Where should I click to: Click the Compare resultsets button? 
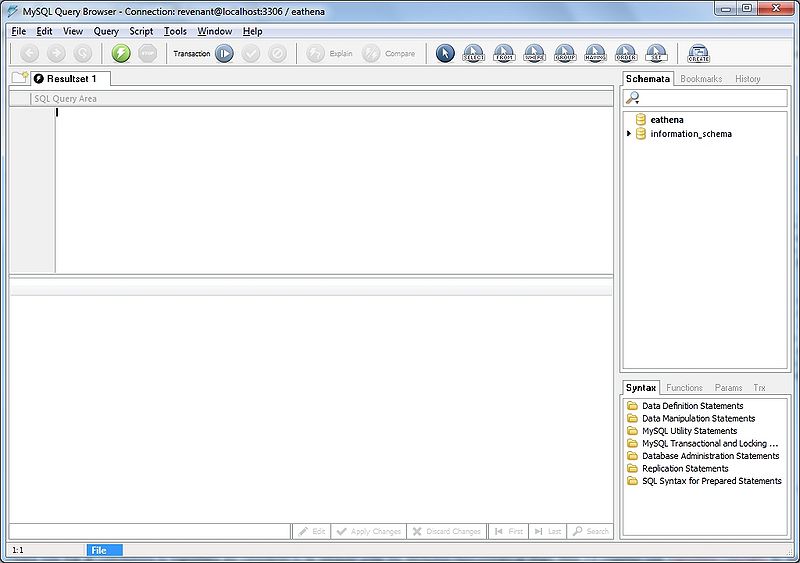(x=388, y=53)
